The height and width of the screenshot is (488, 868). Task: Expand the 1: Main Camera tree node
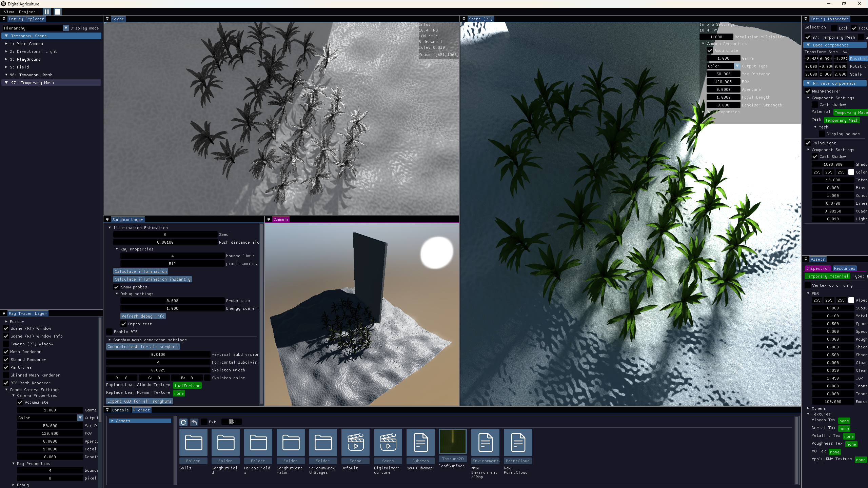6,44
